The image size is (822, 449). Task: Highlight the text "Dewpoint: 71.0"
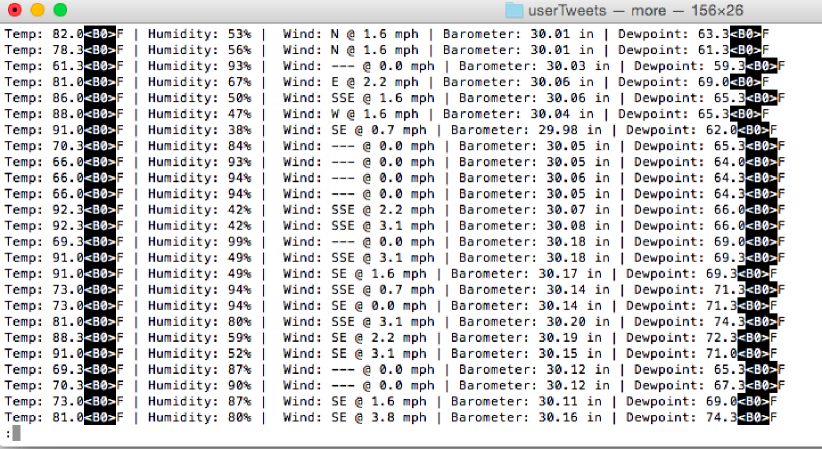tap(682, 354)
